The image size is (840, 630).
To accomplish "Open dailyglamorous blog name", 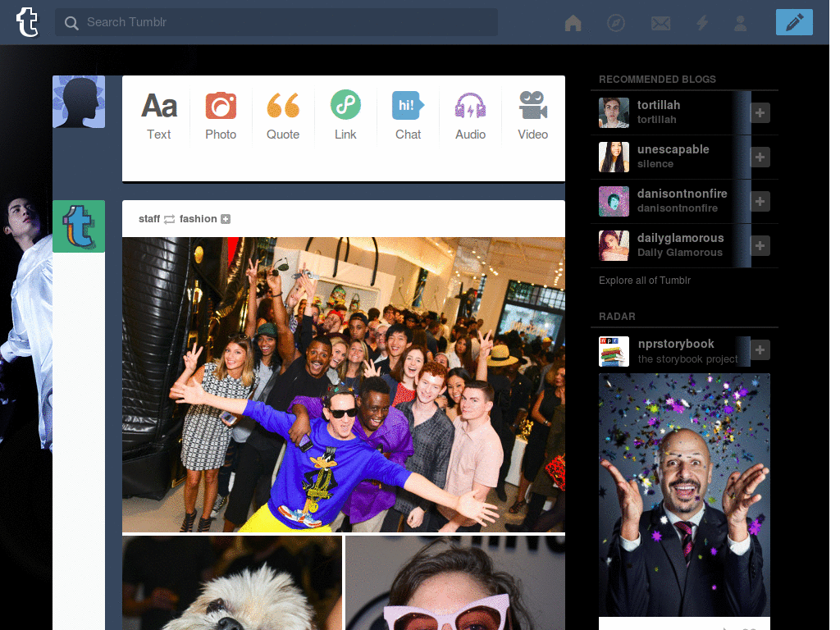I will (680, 238).
